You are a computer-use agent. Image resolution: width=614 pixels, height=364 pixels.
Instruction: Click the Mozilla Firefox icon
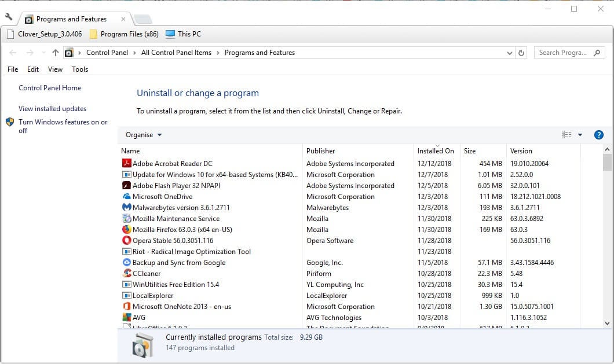(x=126, y=229)
